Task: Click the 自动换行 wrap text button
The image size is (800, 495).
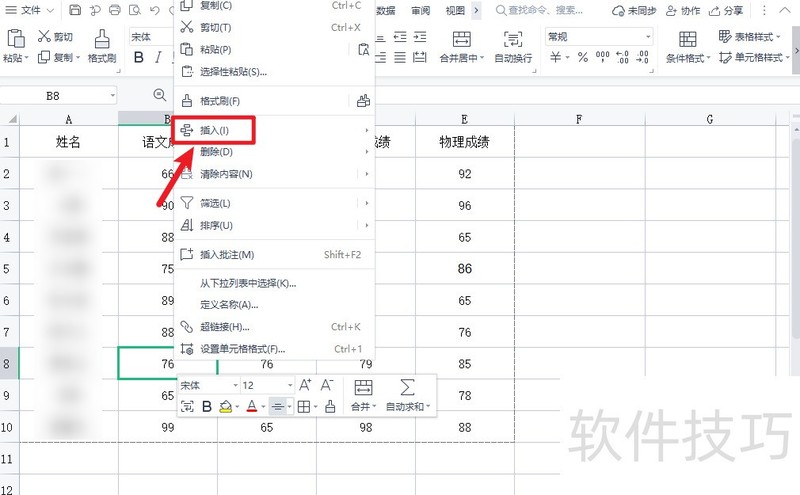Action: tap(513, 46)
